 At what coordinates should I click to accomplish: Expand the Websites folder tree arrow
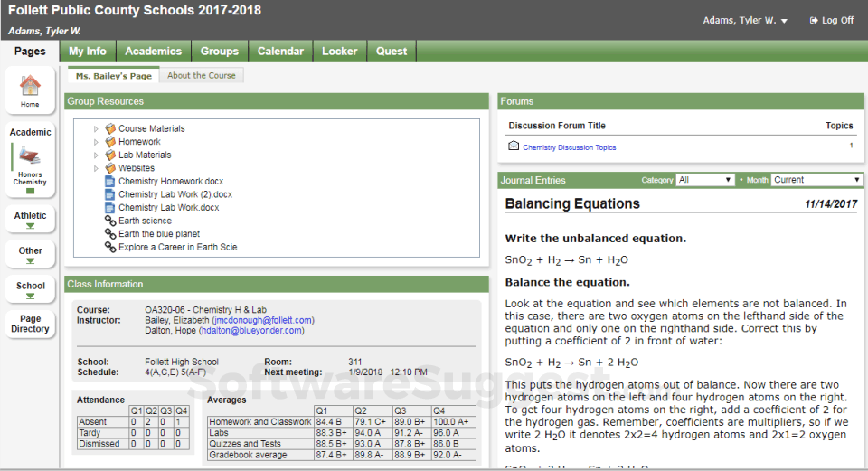[97, 168]
